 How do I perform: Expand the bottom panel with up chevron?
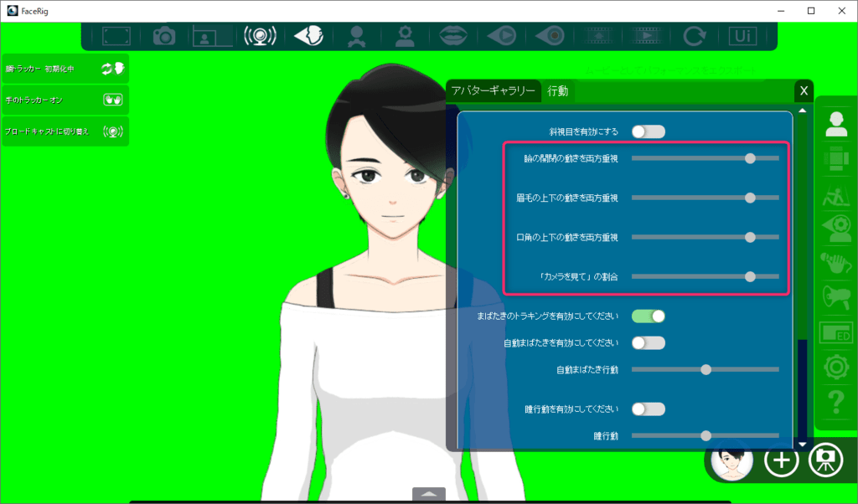click(x=429, y=494)
